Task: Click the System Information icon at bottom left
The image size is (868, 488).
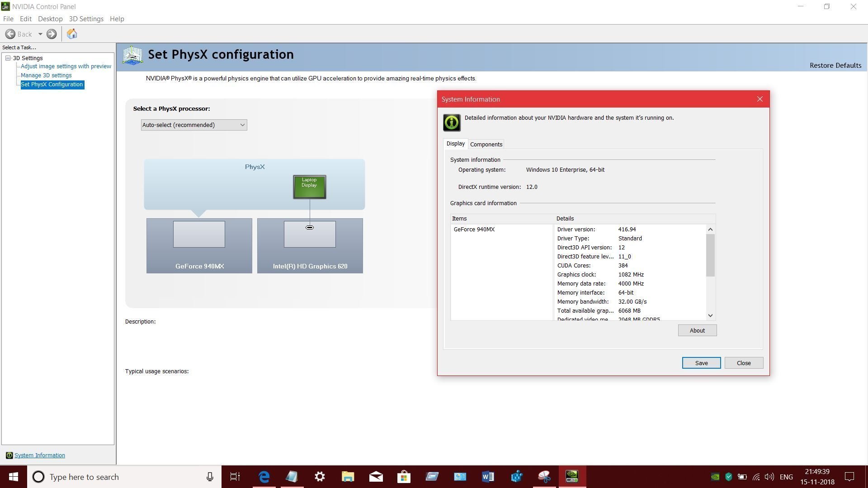Action: [x=9, y=455]
